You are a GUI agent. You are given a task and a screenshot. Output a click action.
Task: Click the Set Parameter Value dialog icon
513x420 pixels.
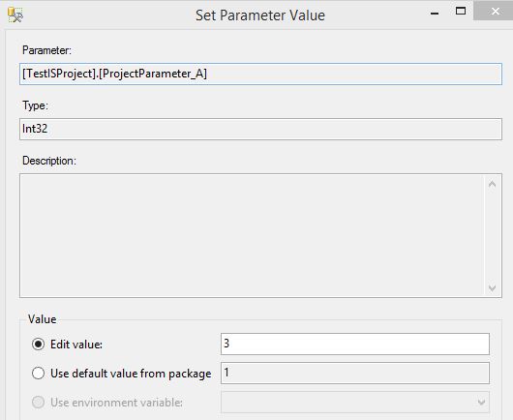click(15, 15)
